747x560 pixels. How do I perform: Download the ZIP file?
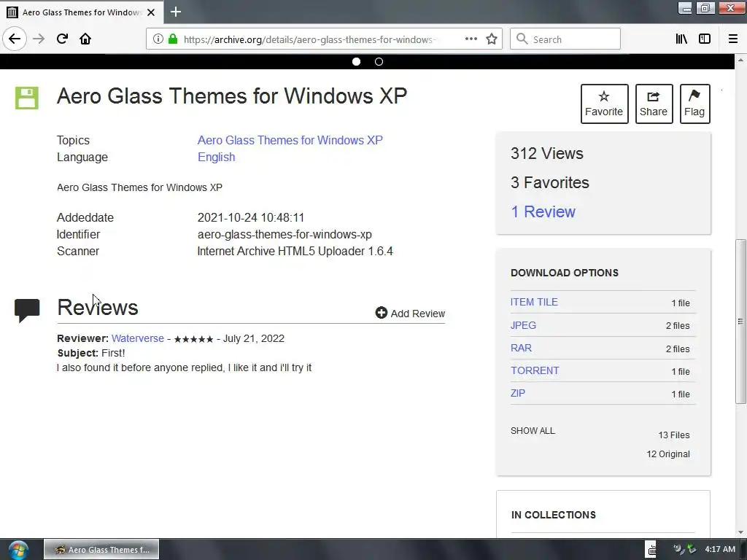pyautogui.click(x=518, y=393)
